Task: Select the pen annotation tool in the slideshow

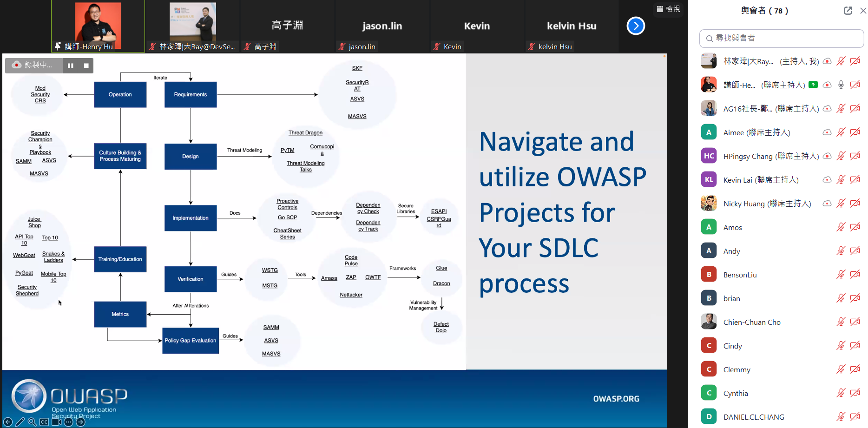Action: 20,422
